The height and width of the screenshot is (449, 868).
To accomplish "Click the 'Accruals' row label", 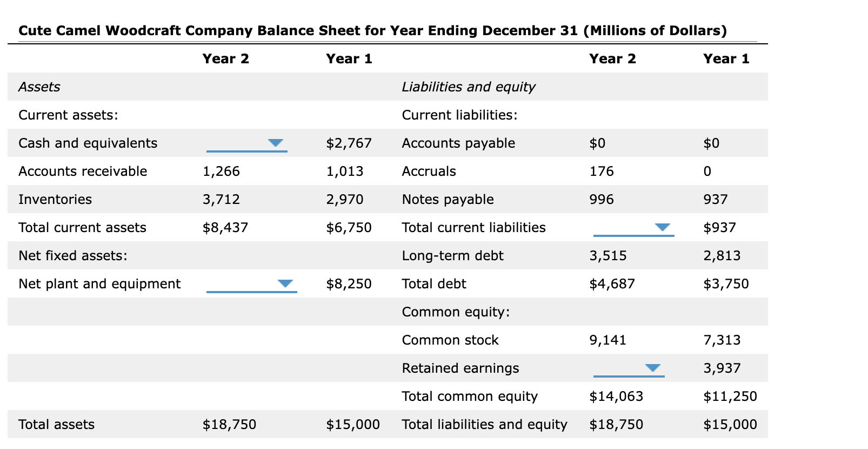I will point(429,171).
